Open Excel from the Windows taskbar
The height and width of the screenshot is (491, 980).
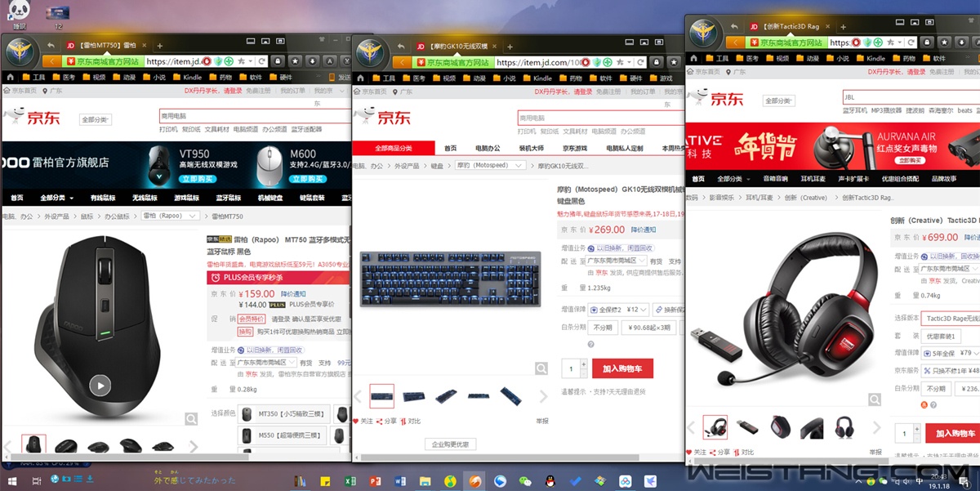(x=349, y=481)
